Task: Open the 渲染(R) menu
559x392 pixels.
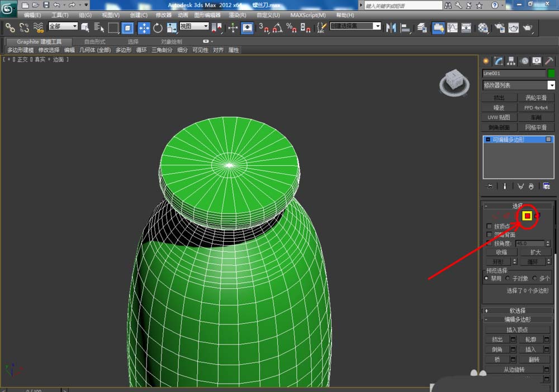Action: click(x=237, y=15)
